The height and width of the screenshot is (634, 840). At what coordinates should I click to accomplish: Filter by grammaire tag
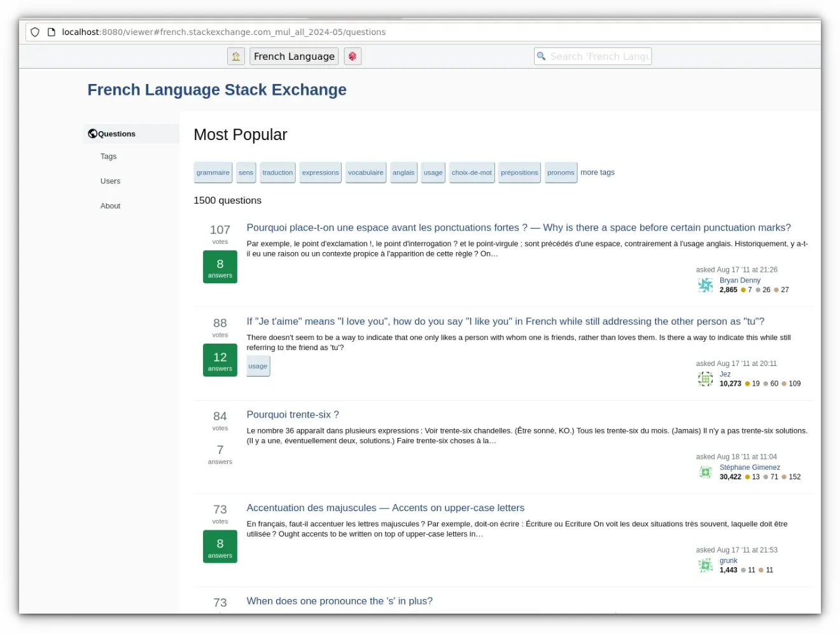point(213,173)
